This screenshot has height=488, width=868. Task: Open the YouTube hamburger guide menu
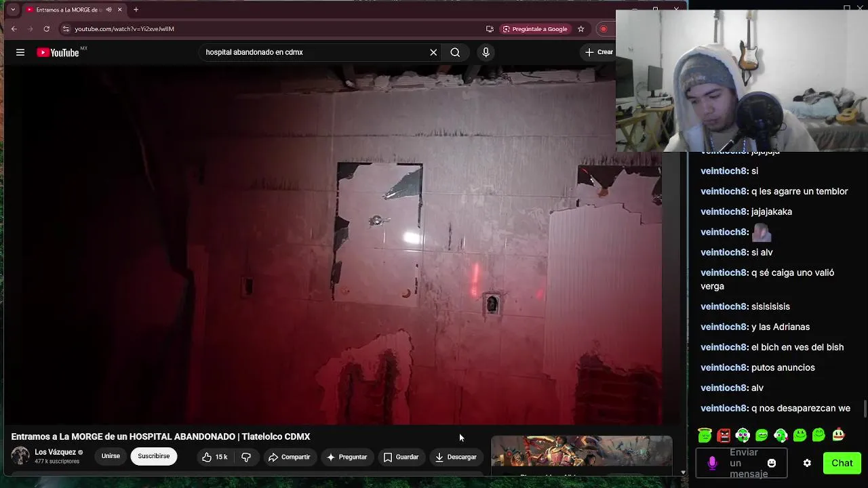pos(20,52)
